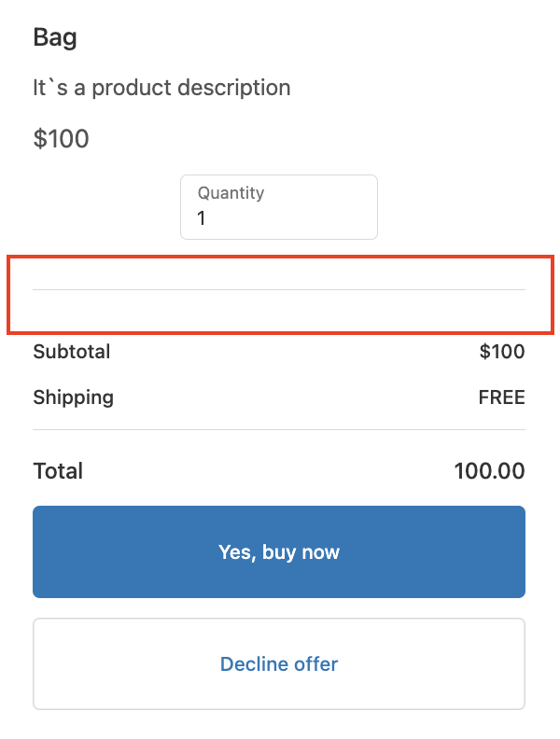Click the $100 subtotal amount
Screen dimensions: 560x739
(x=501, y=352)
